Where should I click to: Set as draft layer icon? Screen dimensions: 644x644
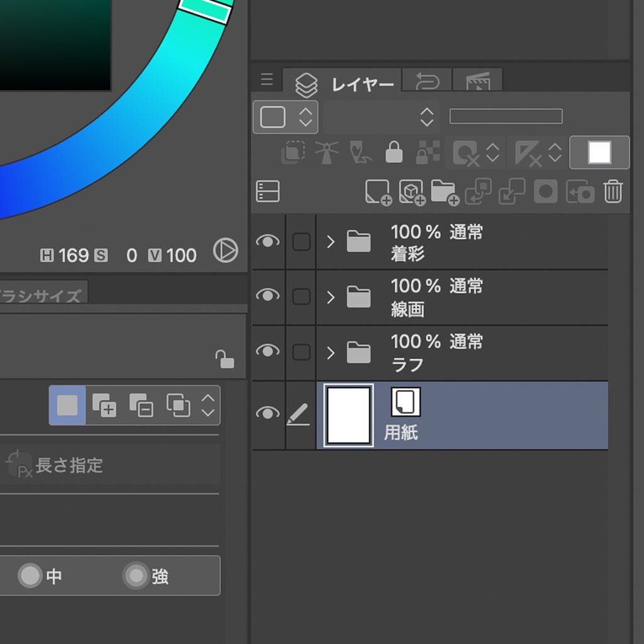360,153
